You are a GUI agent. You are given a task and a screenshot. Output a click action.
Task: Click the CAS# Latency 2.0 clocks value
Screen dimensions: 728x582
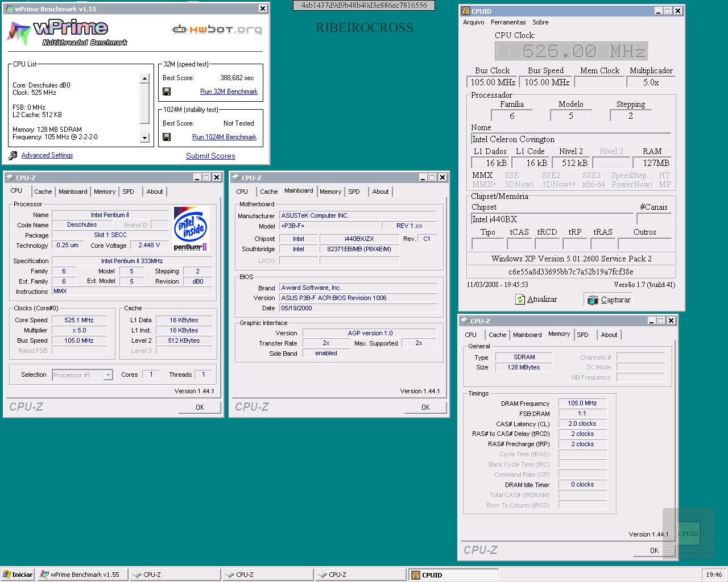click(x=582, y=423)
